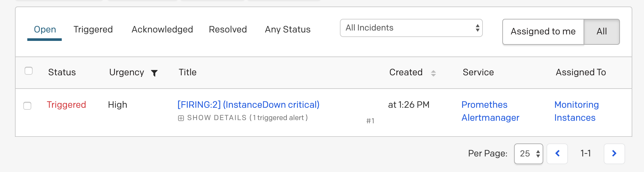Viewport: 644px width, 172px height.
Task: Show the Any Status tab
Action: [x=288, y=30]
